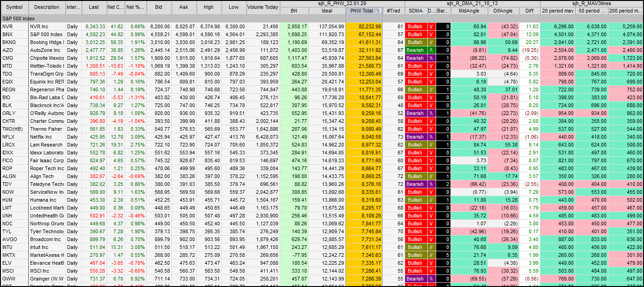Sort by the Description column header
This screenshot has width=644, height=287.
pos(47,7)
